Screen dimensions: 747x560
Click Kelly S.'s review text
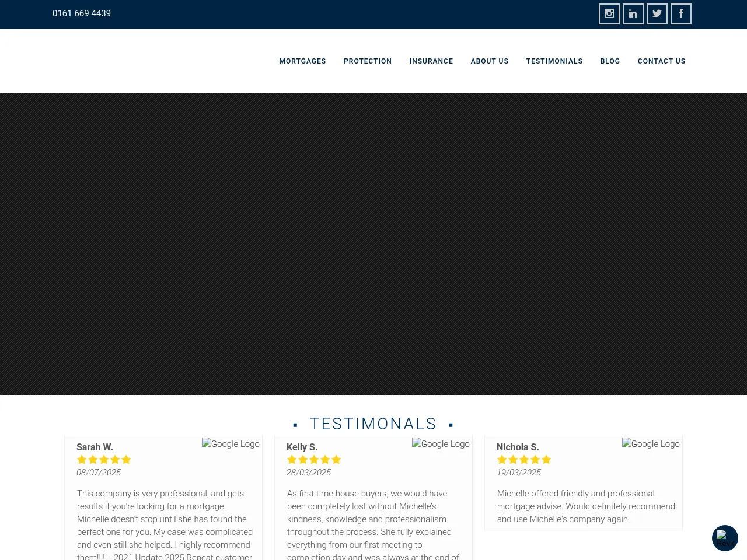coord(373,524)
